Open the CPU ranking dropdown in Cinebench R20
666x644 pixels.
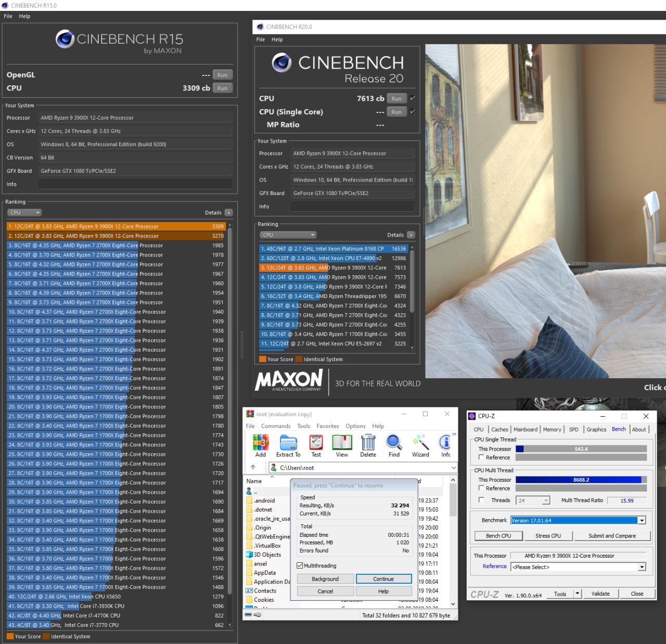[288, 235]
